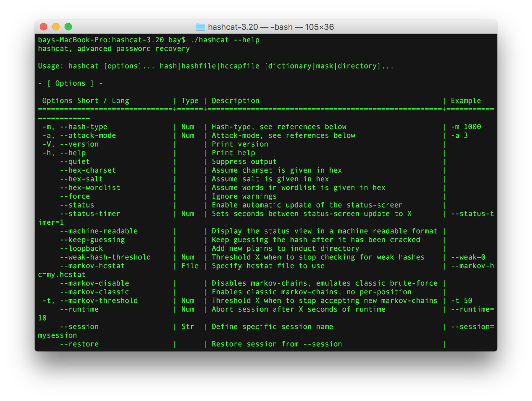Select the --quiet option entry
The width and height of the screenshot is (532, 401).
tap(75, 161)
